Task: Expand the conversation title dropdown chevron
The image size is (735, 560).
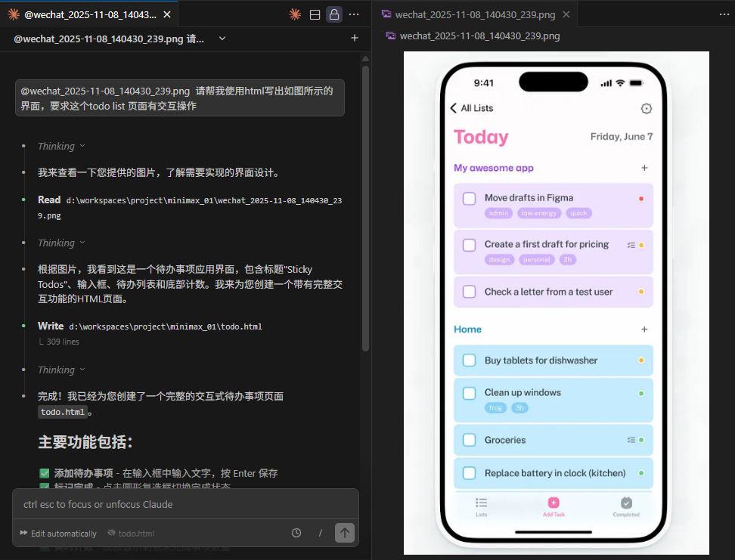Action: pos(222,37)
